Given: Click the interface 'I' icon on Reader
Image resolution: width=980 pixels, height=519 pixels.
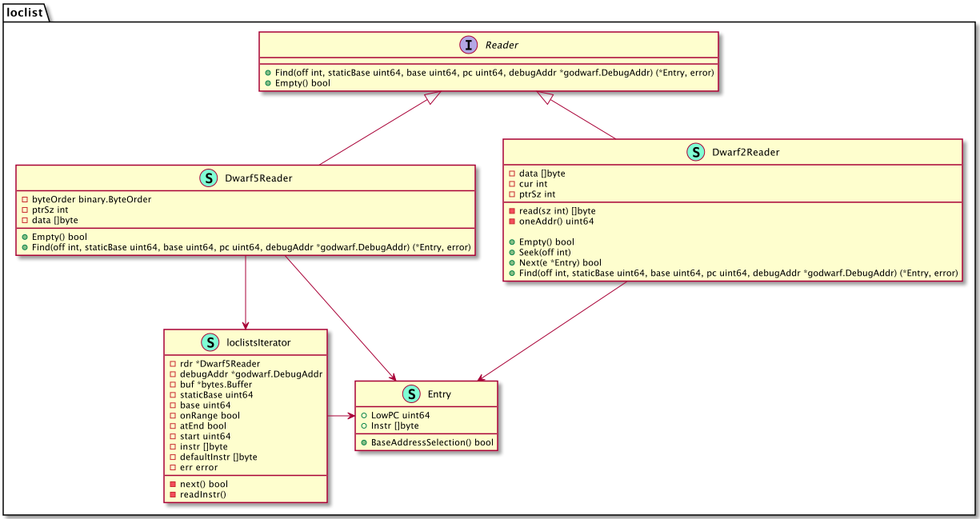Looking at the screenshot, I should [469, 46].
